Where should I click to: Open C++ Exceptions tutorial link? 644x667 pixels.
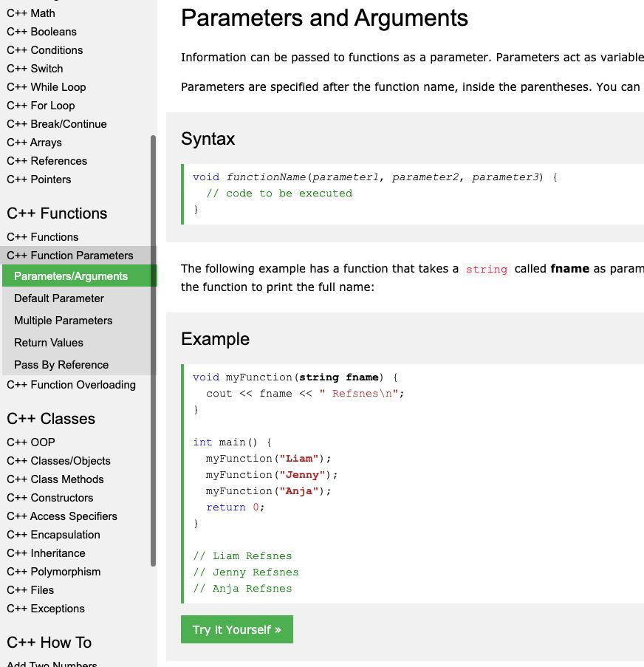point(46,609)
